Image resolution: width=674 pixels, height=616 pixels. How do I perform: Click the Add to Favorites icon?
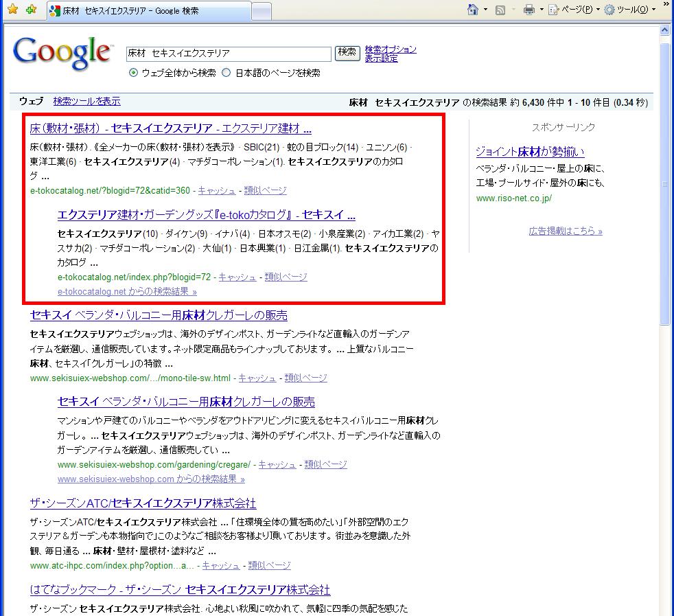[x=31, y=10]
